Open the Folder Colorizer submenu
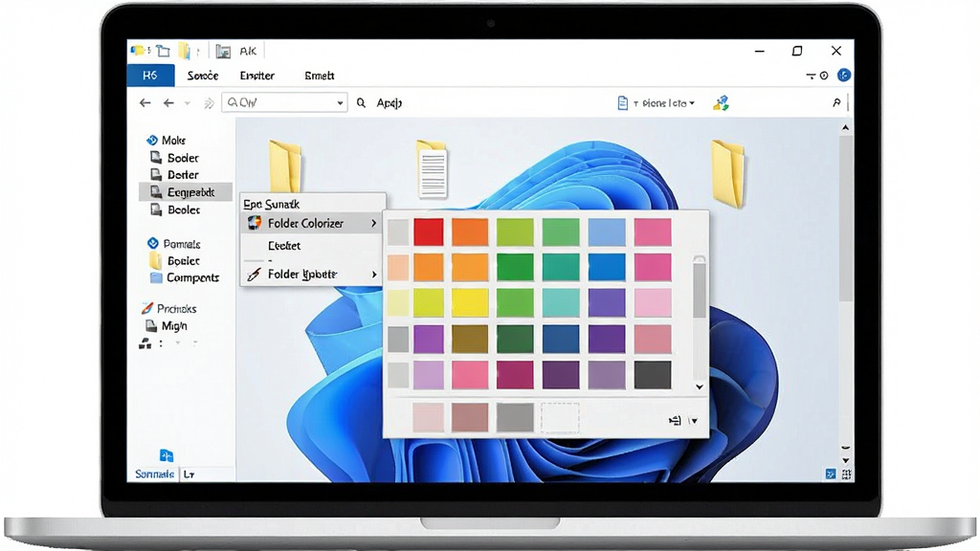Image resolution: width=980 pixels, height=551 pixels. [313, 223]
